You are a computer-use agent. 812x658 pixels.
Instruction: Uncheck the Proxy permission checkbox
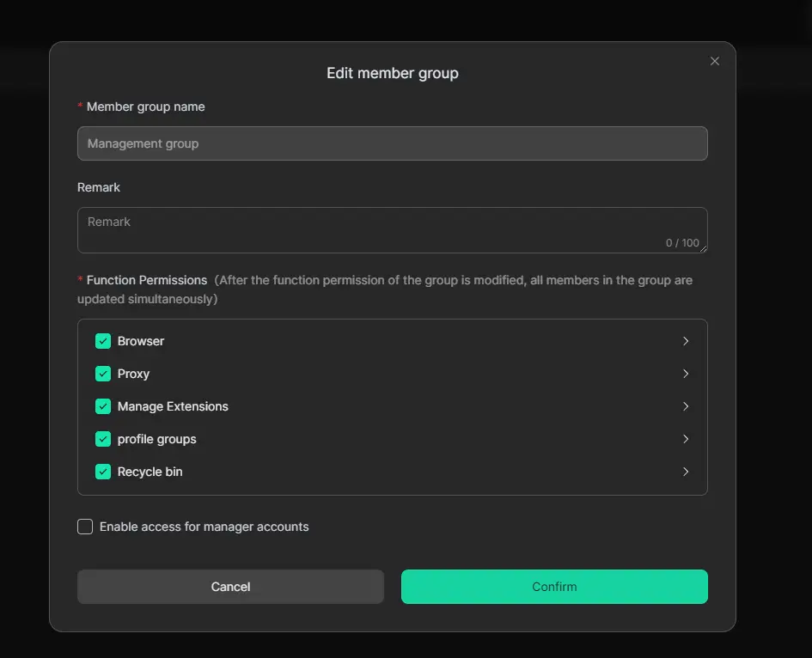[x=103, y=374]
